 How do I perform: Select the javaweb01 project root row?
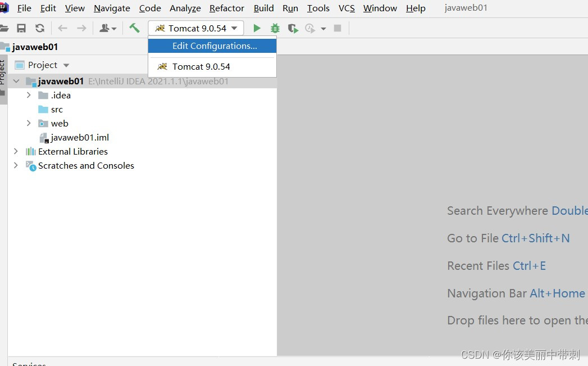pos(143,81)
